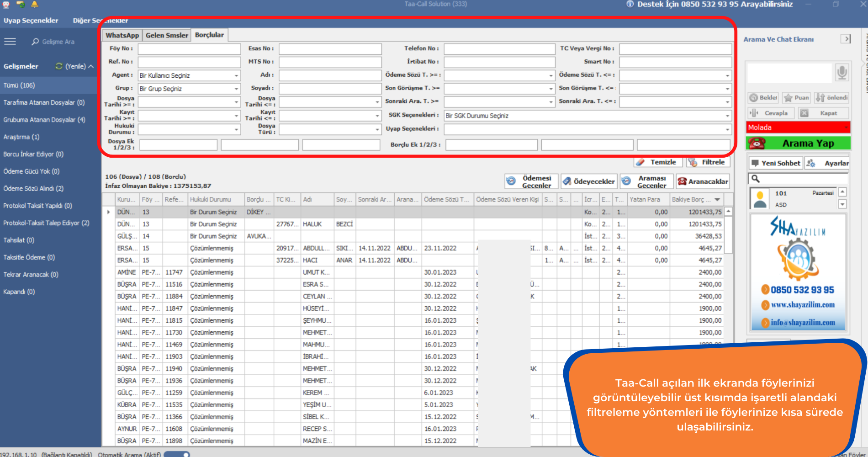
Task: Open the yellow notification bell
Action: pyautogui.click(x=35, y=5)
